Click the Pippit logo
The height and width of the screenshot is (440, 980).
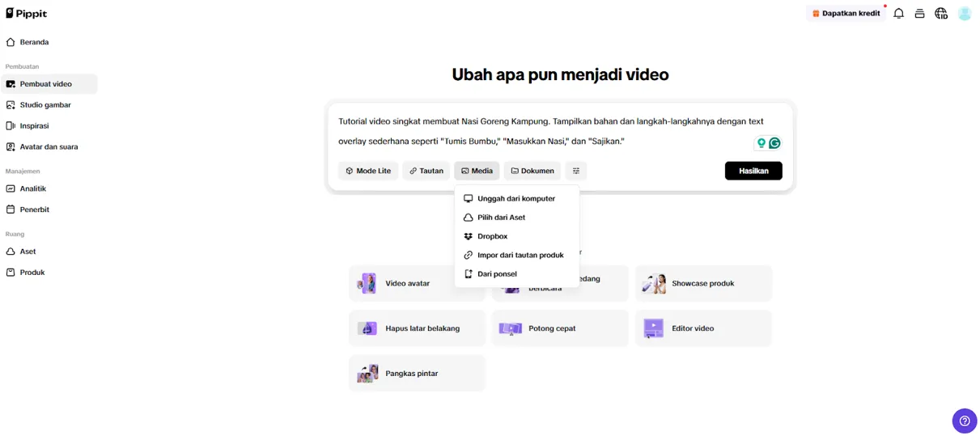(27, 13)
